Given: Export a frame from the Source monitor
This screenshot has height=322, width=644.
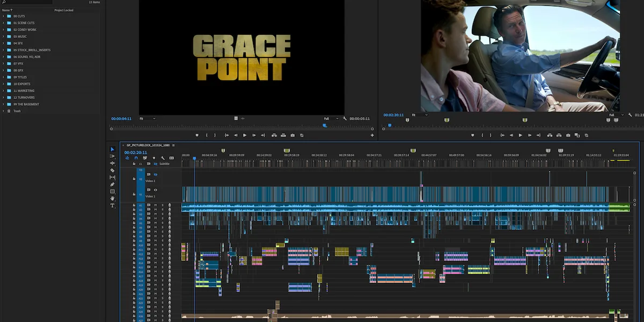Looking at the screenshot, I should 292,135.
